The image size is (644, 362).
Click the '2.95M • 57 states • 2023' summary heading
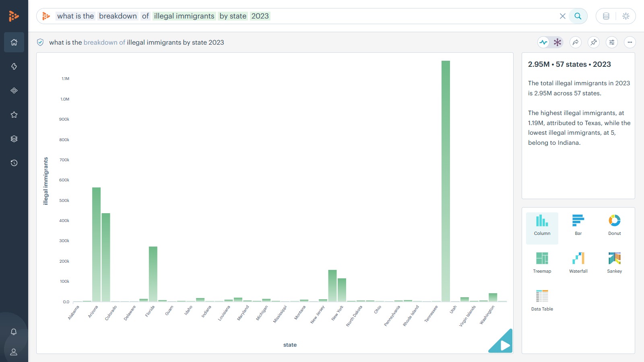click(x=569, y=64)
